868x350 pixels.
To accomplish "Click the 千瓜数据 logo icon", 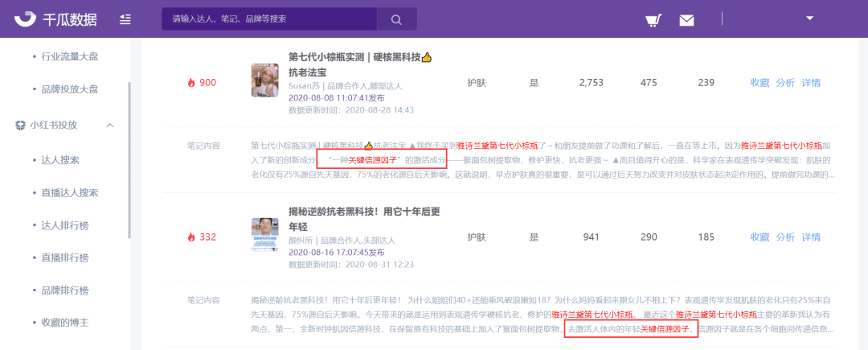I will (x=26, y=19).
